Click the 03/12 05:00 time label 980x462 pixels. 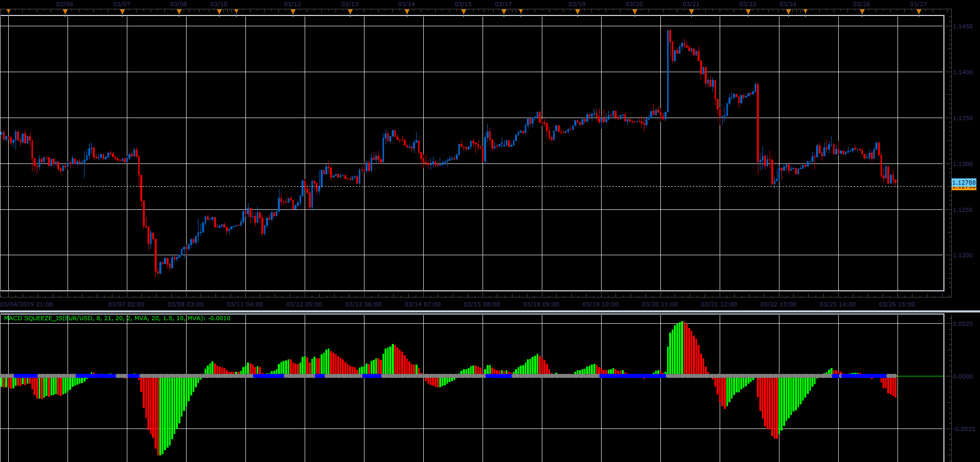pyautogui.click(x=304, y=304)
